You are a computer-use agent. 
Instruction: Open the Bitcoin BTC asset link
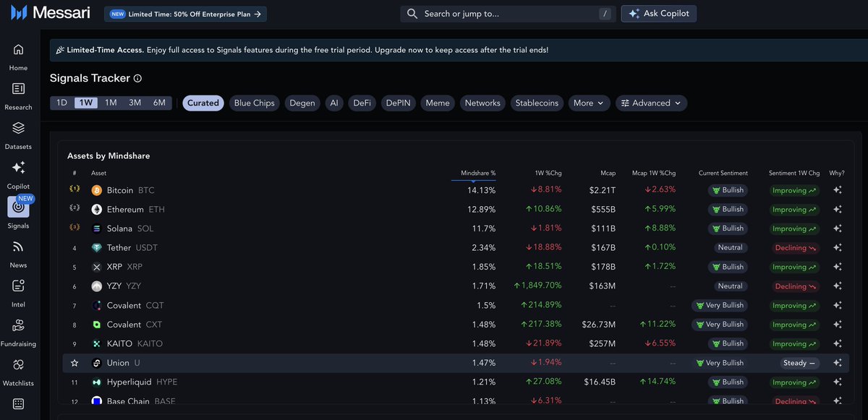131,190
